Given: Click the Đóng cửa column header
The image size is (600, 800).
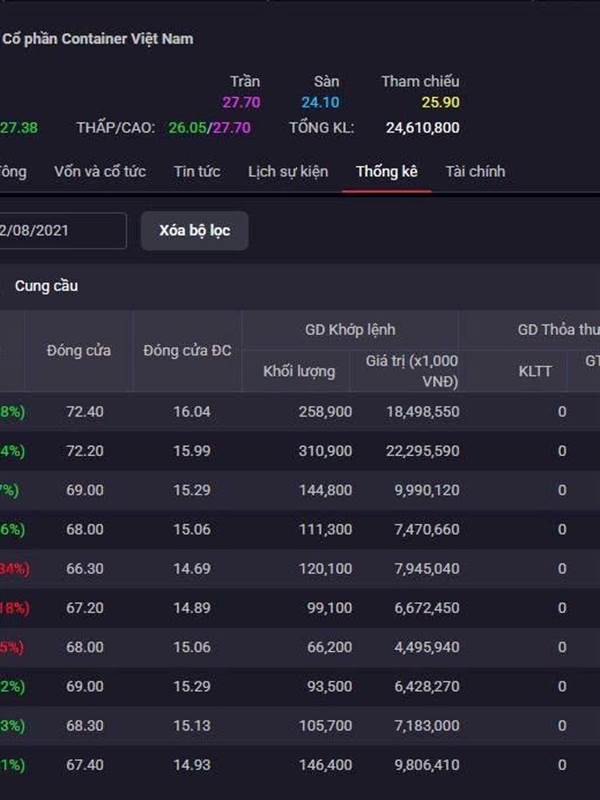Looking at the screenshot, I should tap(79, 351).
